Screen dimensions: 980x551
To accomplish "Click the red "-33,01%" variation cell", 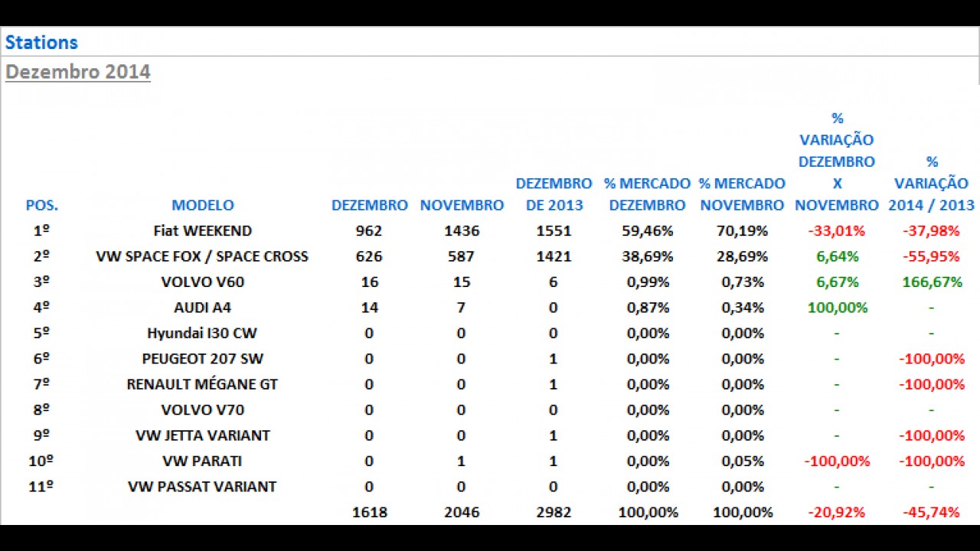I will point(837,230).
